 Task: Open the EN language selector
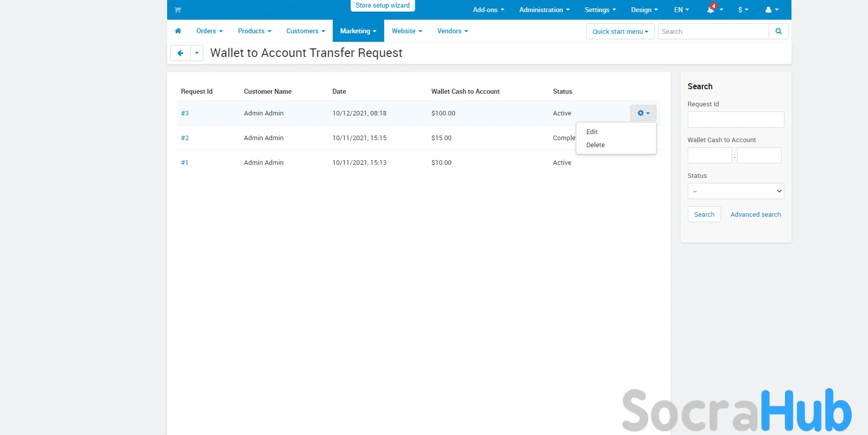[681, 10]
